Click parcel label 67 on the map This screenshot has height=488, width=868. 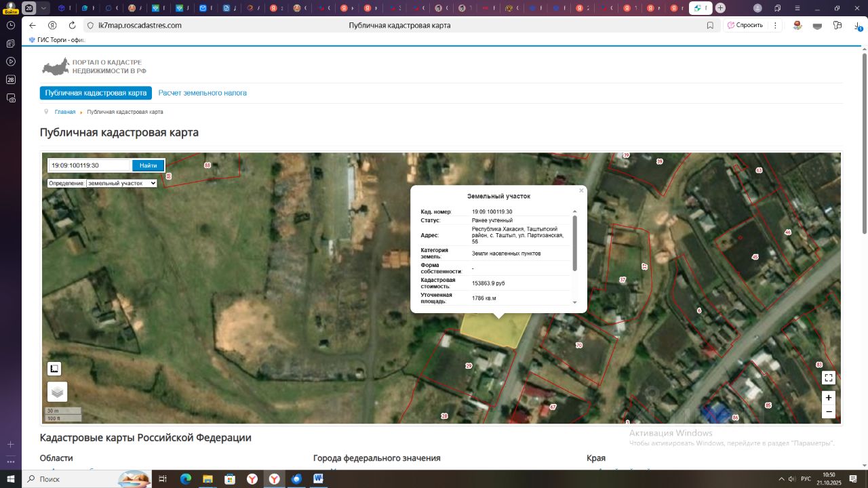(553, 407)
